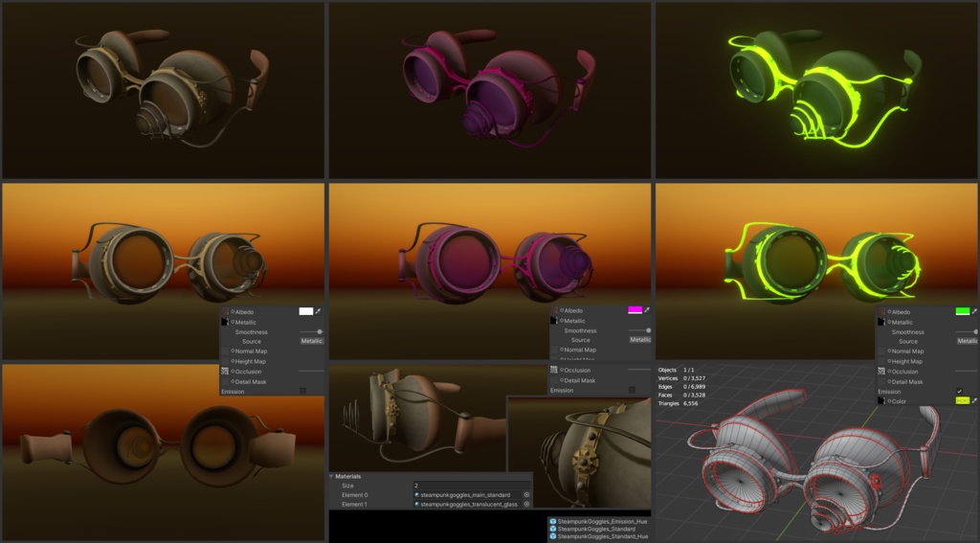Viewport: 980px width, 543px height.
Task: Click Occlusion slider in white-albedo panel
Action: pyautogui.click(x=311, y=371)
